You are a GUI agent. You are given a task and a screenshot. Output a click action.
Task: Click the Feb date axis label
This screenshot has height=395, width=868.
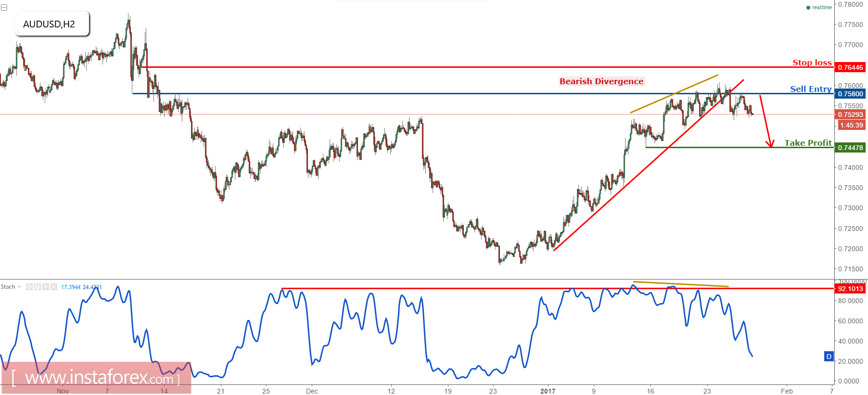tap(787, 391)
